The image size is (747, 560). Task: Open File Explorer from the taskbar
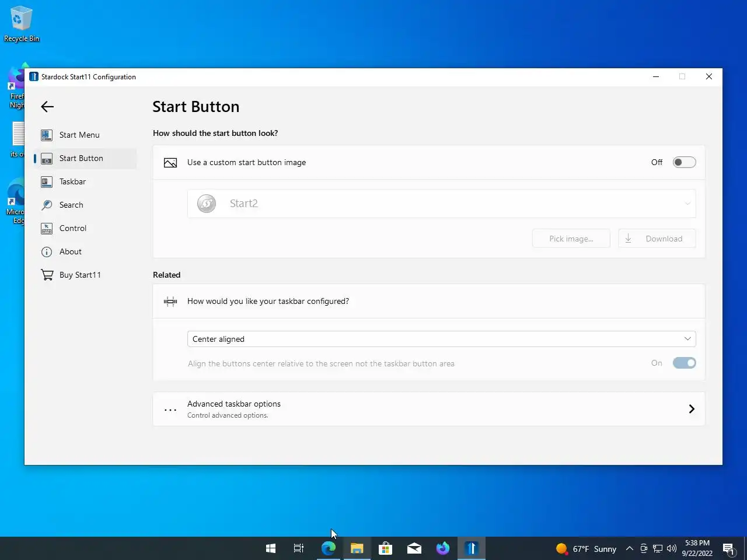pos(357,548)
